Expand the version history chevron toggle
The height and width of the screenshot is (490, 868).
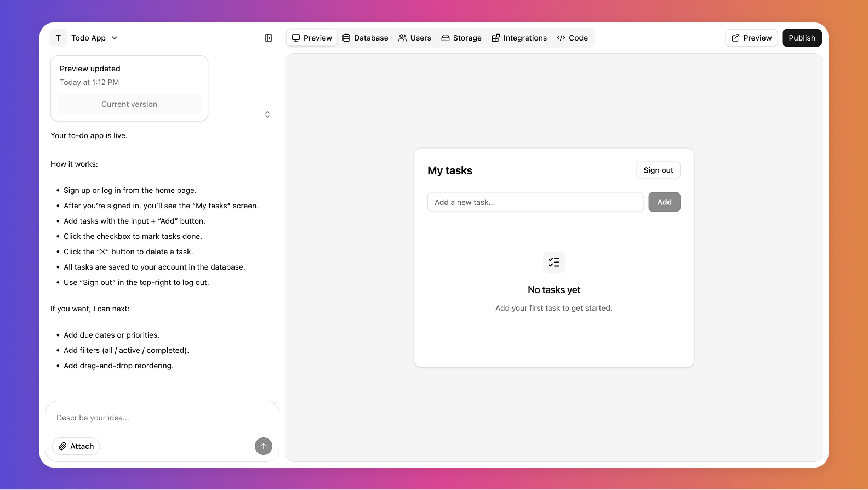pyautogui.click(x=267, y=115)
